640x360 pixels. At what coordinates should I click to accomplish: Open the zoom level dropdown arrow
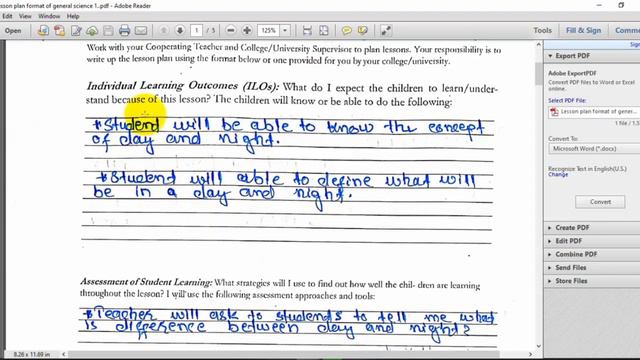point(285,31)
